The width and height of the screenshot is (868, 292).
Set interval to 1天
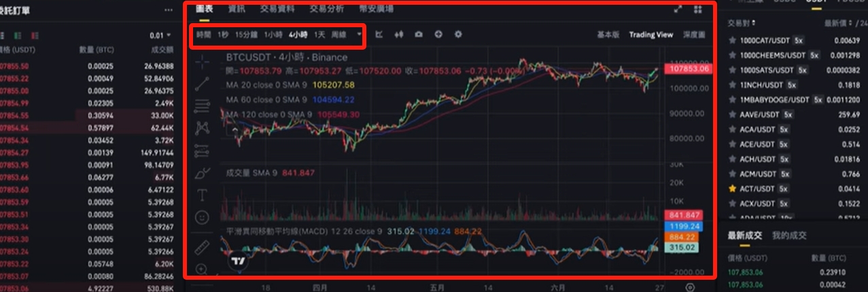(x=319, y=35)
